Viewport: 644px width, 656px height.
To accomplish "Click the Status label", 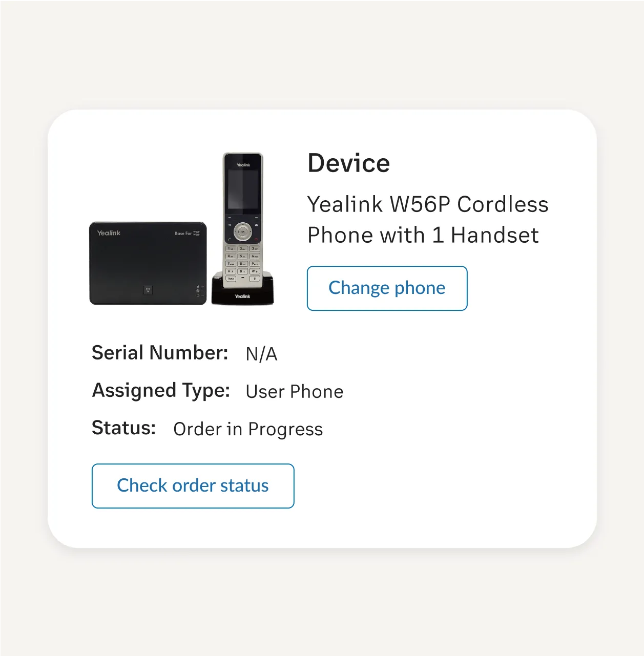I will pyautogui.click(x=123, y=428).
